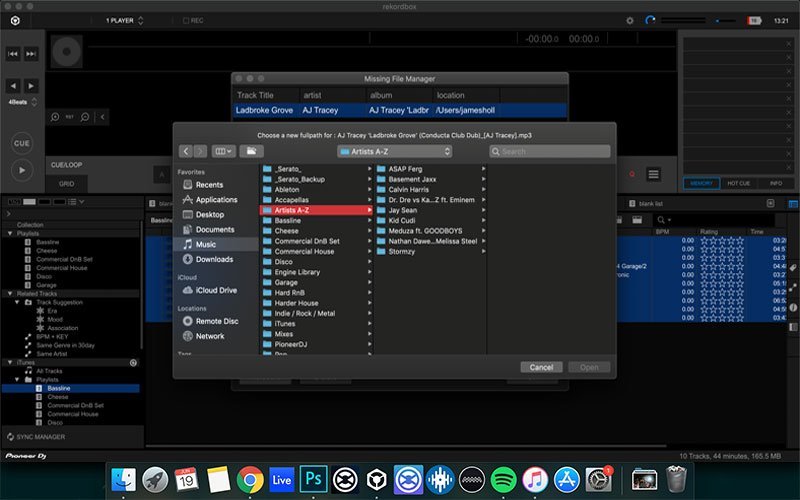Click the list menu icon beside the record indicator
The height and width of the screenshot is (500, 800).
click(x=653, y=174)
